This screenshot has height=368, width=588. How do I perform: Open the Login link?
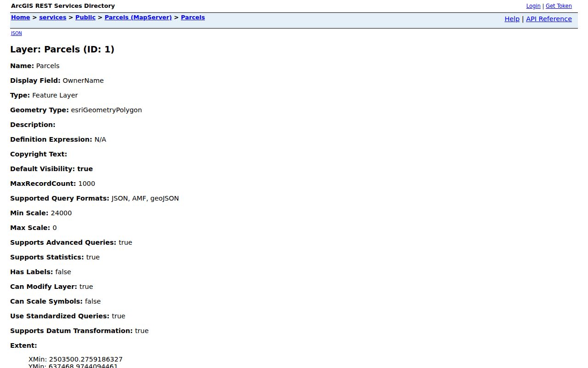tap(533, 6)
